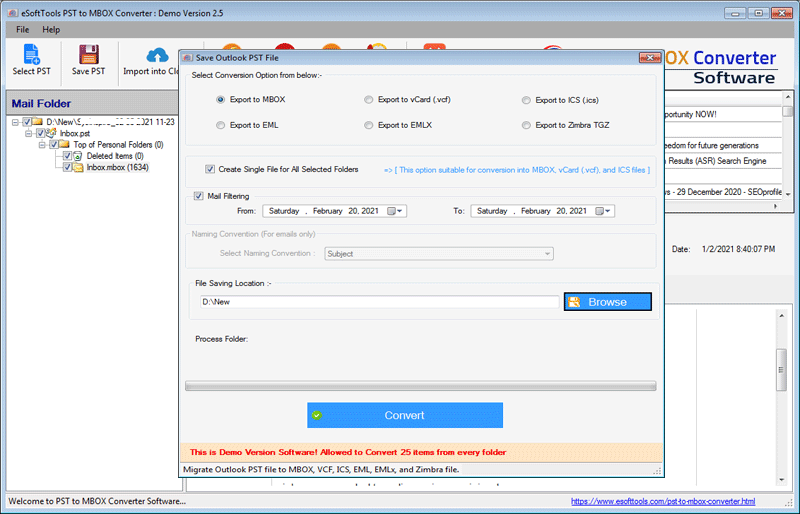Collapse the Inbox.pst tree node
This screenshot has height=514, width=800.
[29, 134]
